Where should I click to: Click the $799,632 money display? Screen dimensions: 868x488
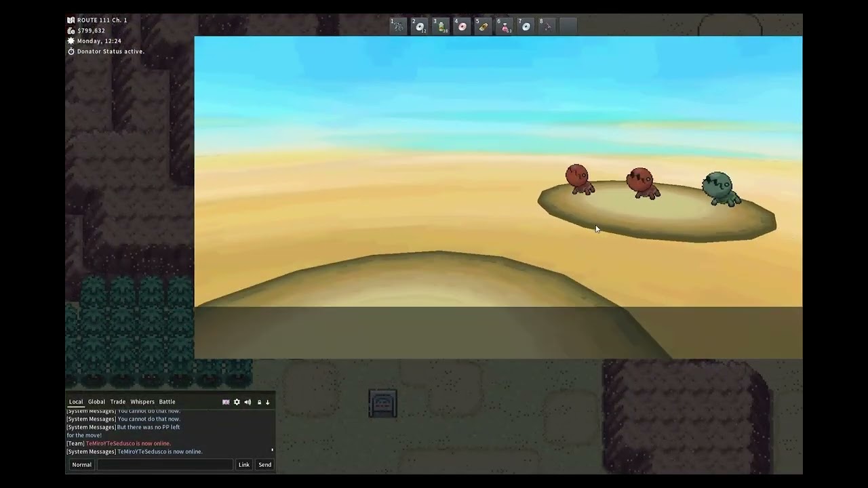91,30
